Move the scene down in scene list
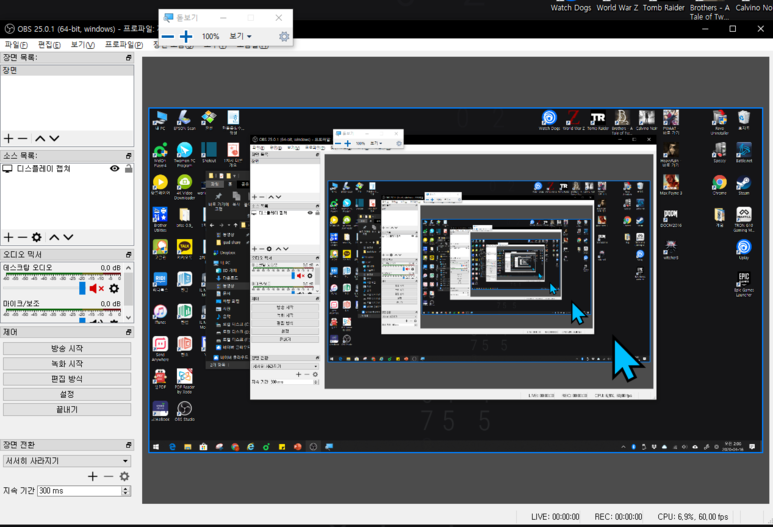773x527 pixels. coord(54,139)
